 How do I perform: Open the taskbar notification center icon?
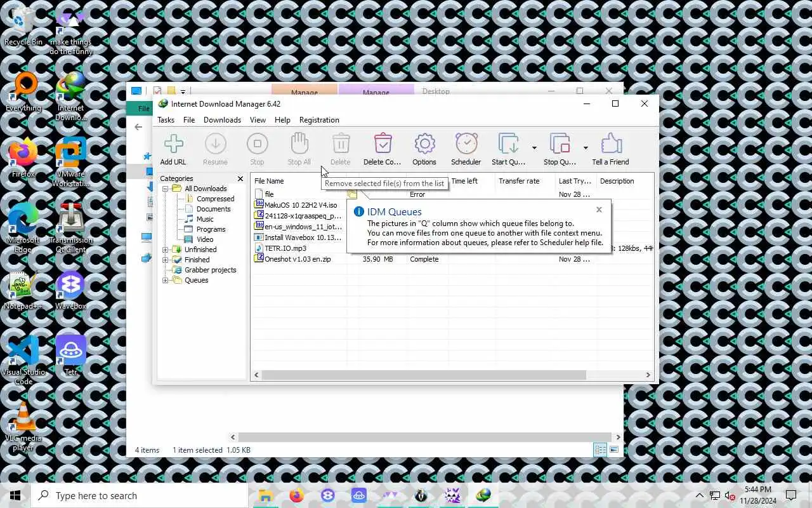(x=791, y=495)
